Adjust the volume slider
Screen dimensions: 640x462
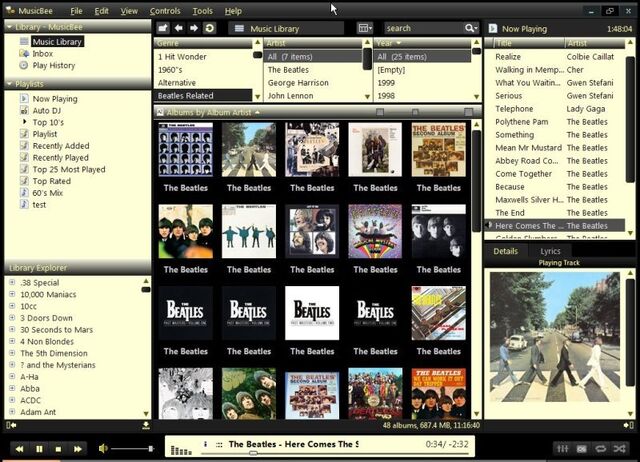click(x=132, y=449)
